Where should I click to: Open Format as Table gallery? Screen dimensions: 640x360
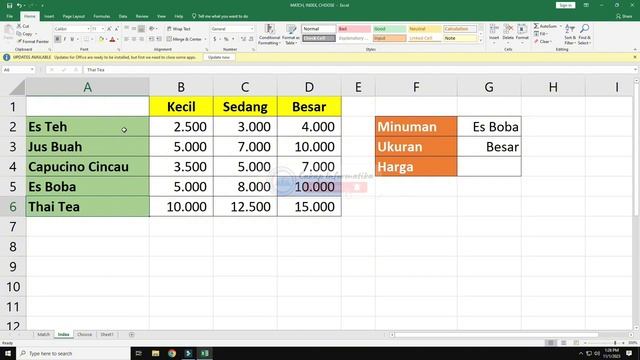pyautogui.click(x=291, y=34)
